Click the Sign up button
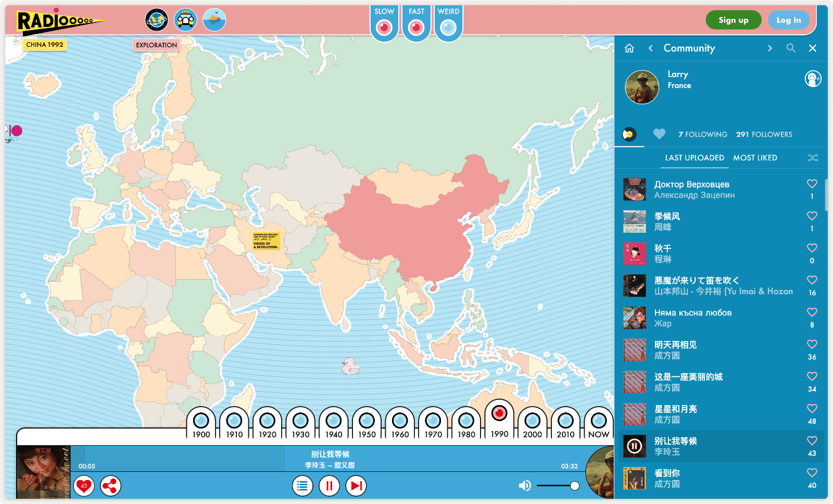The image size is (833, 504). (x=733, y=20)
